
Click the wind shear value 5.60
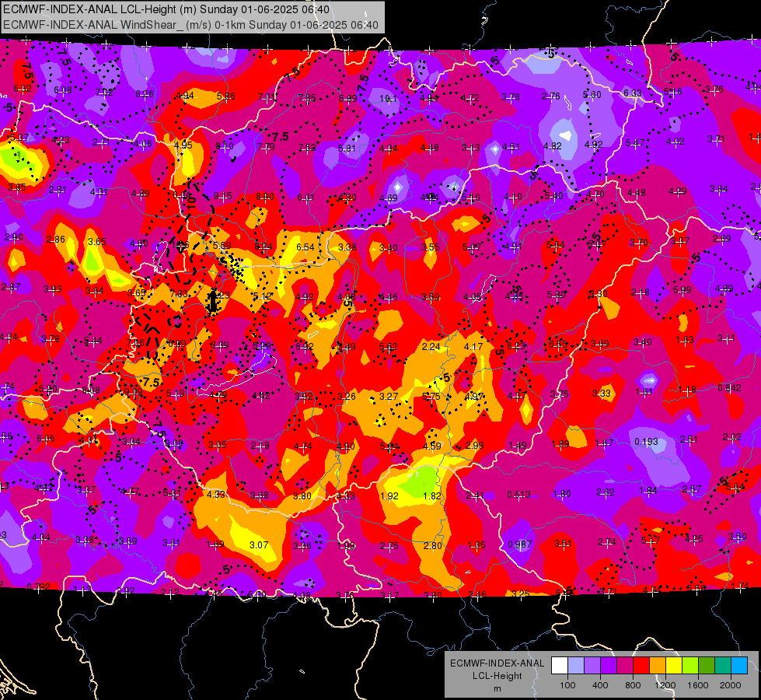coord(592,95)
